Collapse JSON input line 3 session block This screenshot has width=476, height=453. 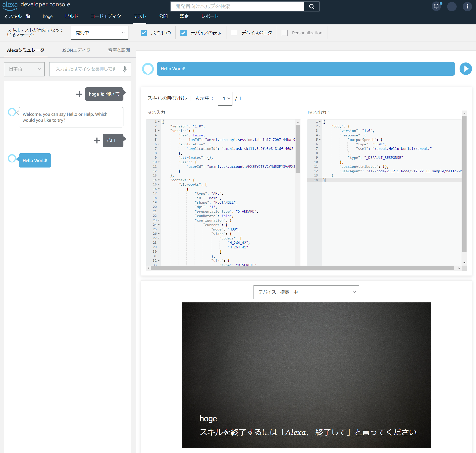pos(159,131)
